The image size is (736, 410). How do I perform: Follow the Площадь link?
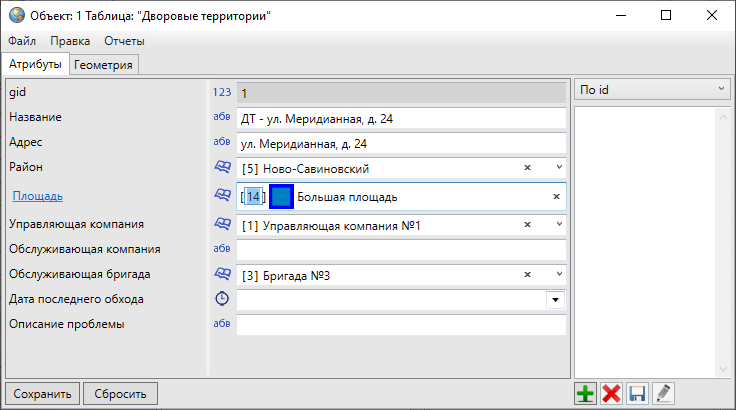pos(37,196)
